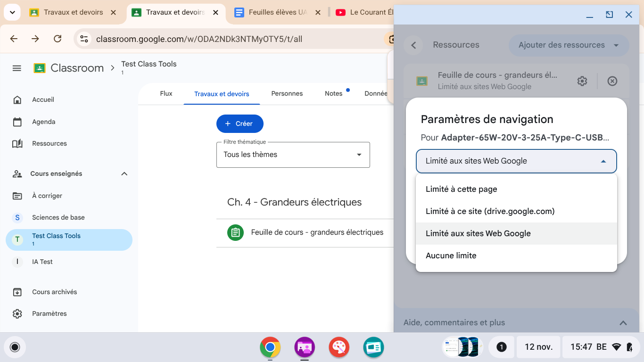The width and height of the screenshot is (644, 362).
Task: Open the site info icon in address bar
Action: 84,39
